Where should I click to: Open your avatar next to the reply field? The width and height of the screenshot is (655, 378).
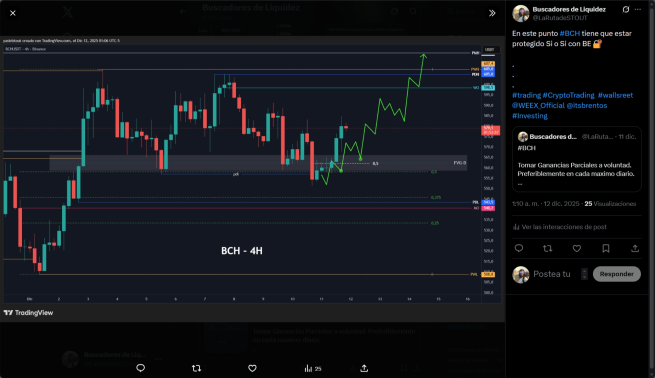pos(521,274)
